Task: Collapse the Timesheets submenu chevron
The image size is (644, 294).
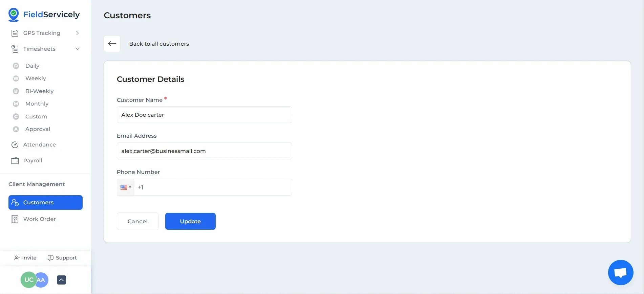Action: (78, 49)
